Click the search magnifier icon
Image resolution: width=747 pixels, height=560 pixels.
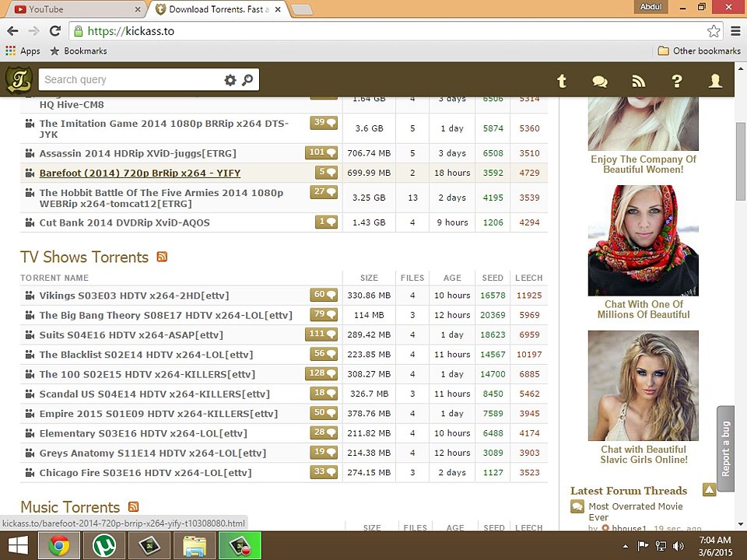(x=247, y=80)
